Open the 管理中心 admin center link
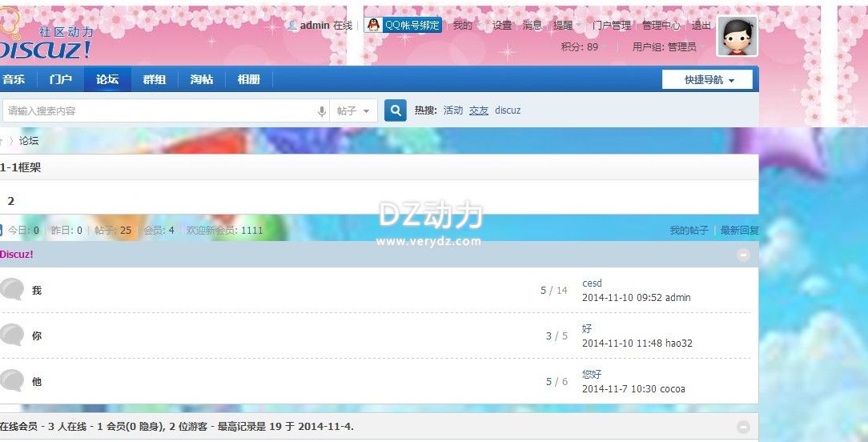The height and width of the screenshot is (442, 868). click(x=661, y=26)
